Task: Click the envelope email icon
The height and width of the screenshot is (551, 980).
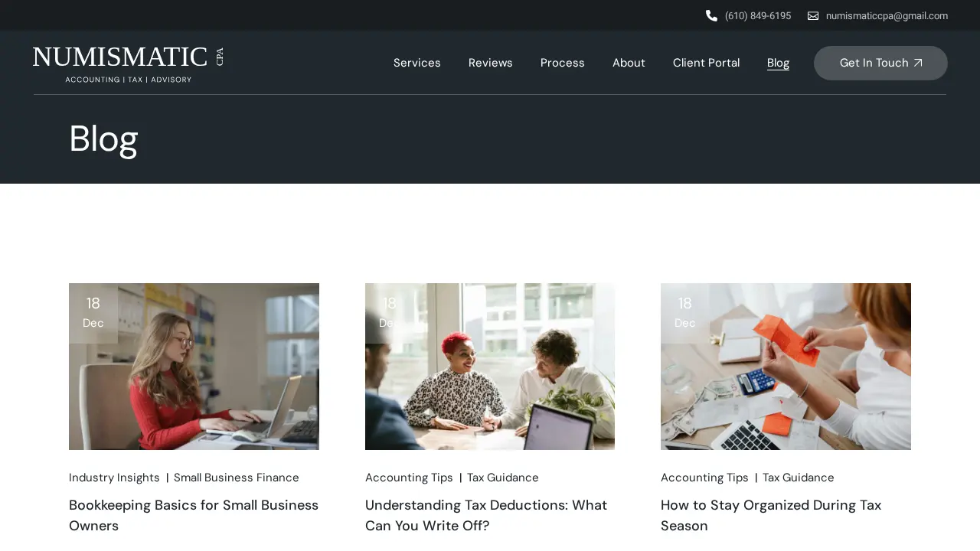Action: coord(813,15)
